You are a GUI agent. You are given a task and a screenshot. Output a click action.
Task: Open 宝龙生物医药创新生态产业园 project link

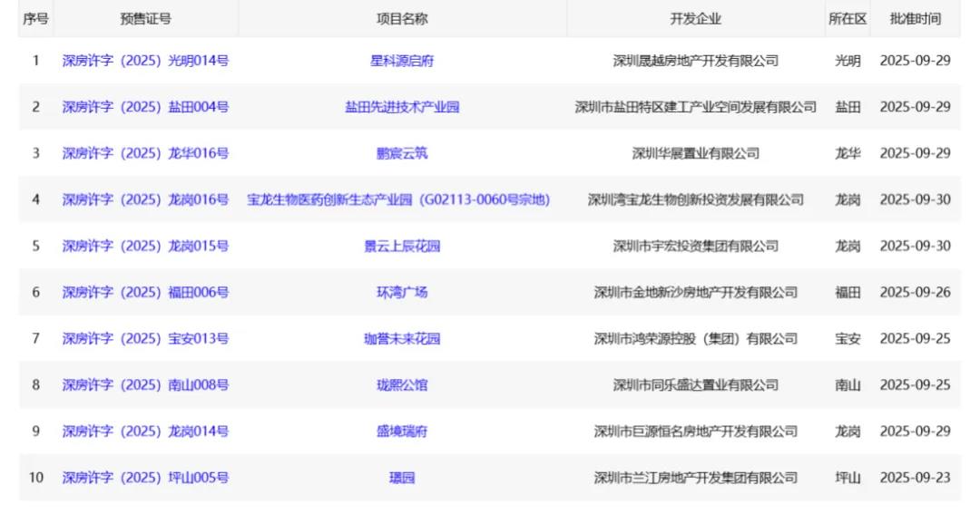click(398, 199)
